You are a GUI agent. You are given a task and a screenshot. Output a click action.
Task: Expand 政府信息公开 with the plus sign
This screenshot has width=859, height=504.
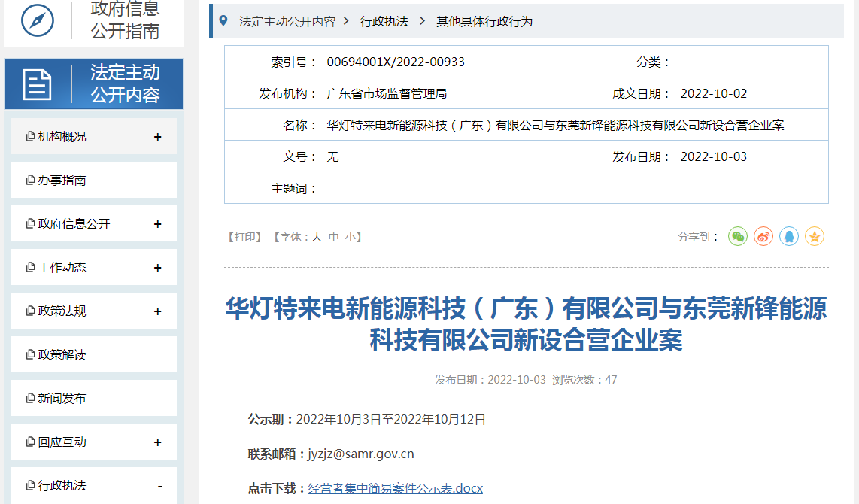158,224
